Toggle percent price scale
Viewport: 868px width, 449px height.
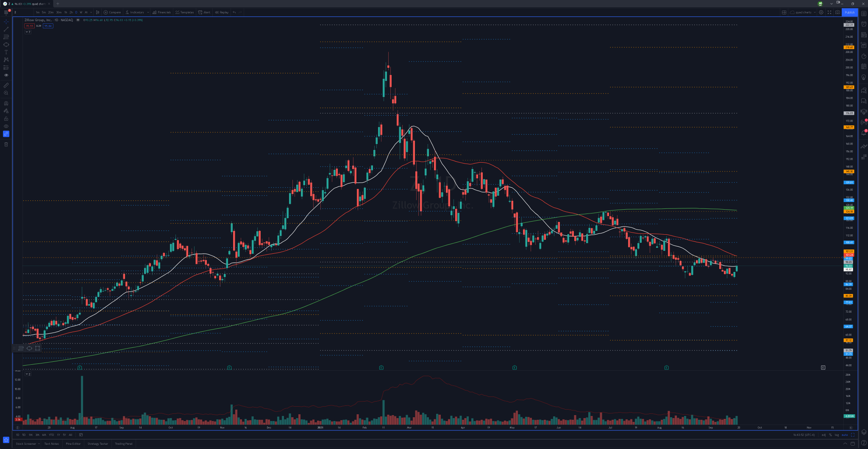(830, 435)
